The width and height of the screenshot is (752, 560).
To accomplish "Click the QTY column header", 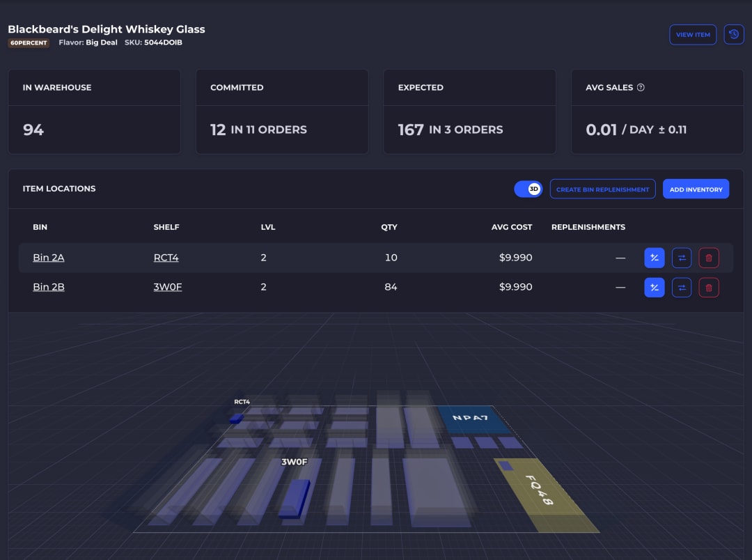I will (x=389, y=227).
